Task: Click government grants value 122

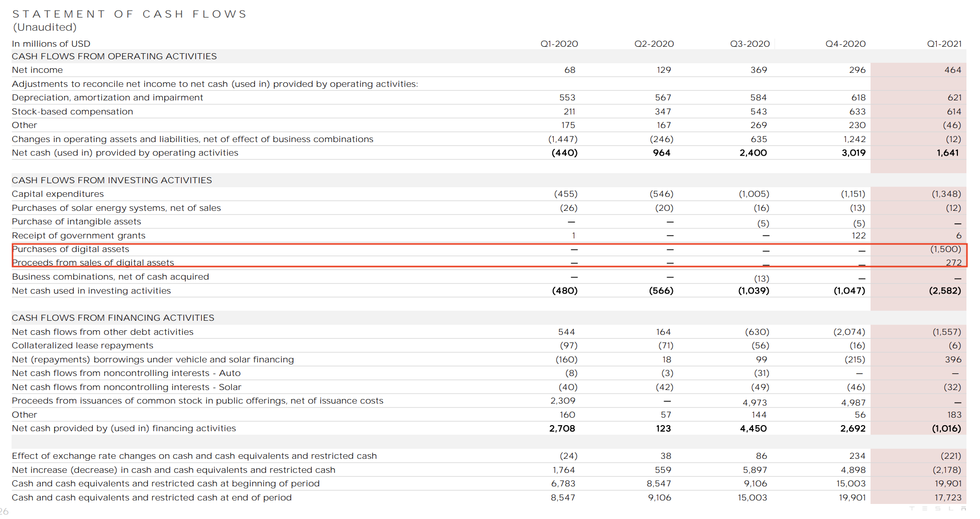Action: click(x=859, y=235)
